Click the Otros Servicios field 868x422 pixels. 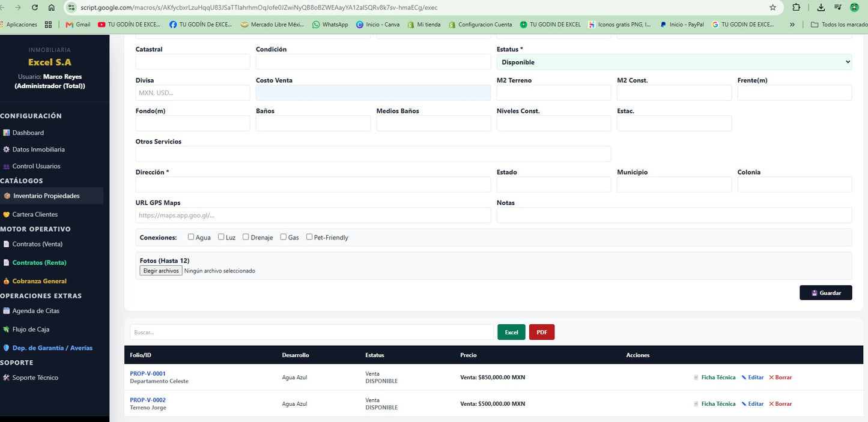click(373, 154)
